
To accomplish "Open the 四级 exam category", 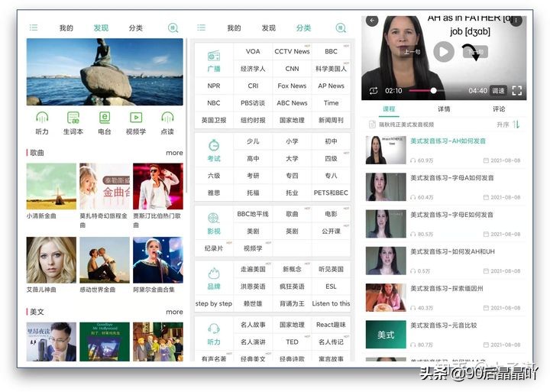I will click(331, 158).
